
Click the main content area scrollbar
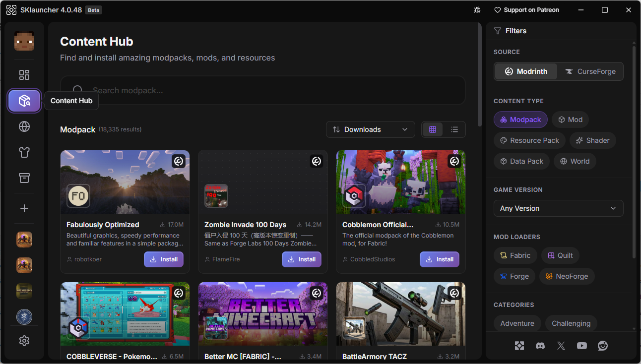click(x=479, y=74)
